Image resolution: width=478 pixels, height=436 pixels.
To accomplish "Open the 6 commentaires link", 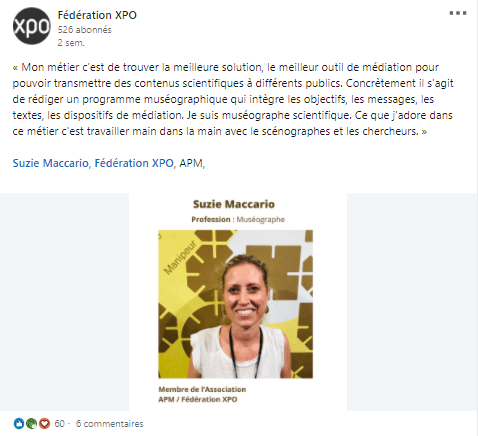I will pyautogui.click(x=109, y=423).
